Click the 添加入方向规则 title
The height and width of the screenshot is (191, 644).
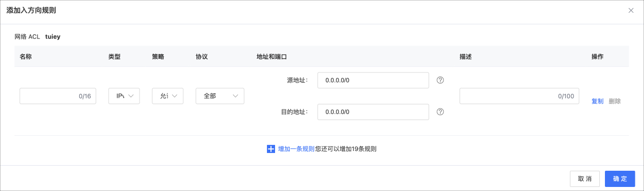(x=31, y=10)
